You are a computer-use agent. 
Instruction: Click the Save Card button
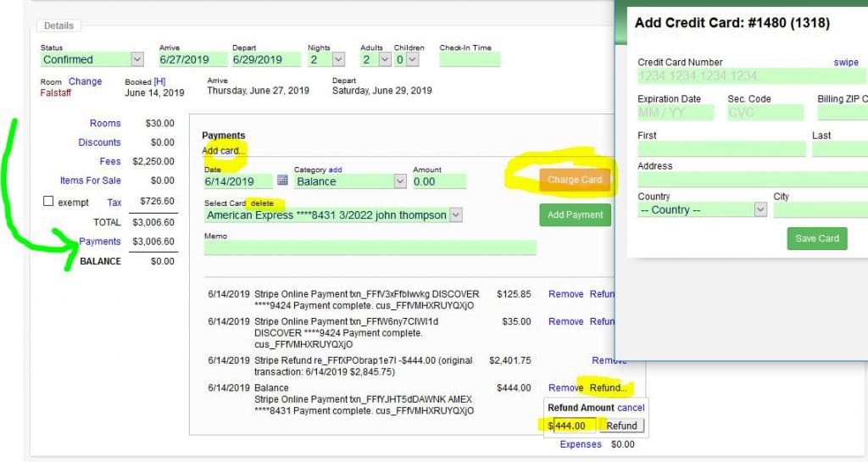click(x=817, y=238)
